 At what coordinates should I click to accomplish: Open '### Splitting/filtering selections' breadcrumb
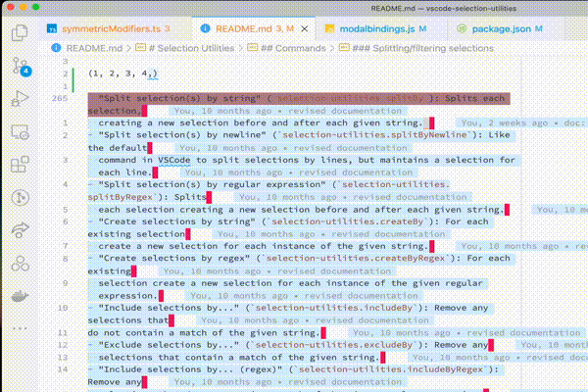click(x=422, y=48)
